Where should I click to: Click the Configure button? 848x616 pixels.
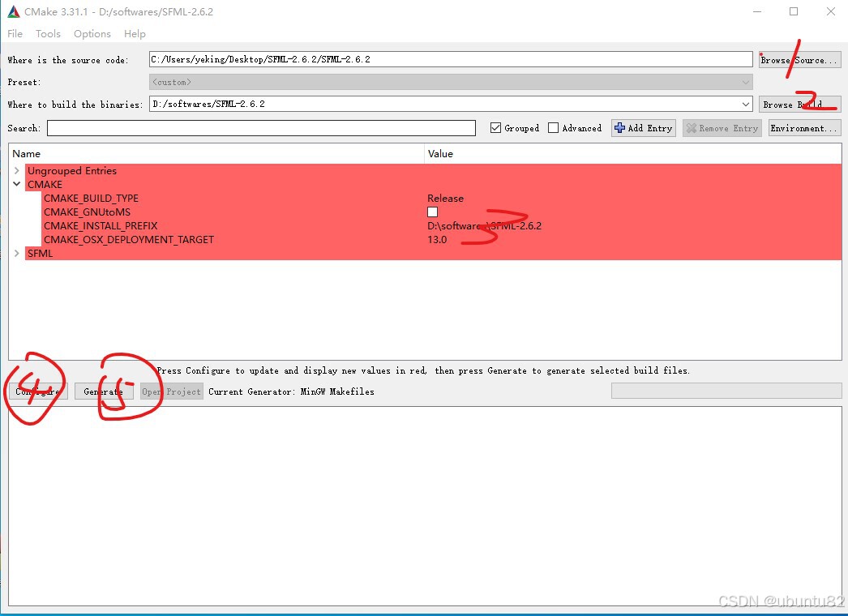click(38, 391)
